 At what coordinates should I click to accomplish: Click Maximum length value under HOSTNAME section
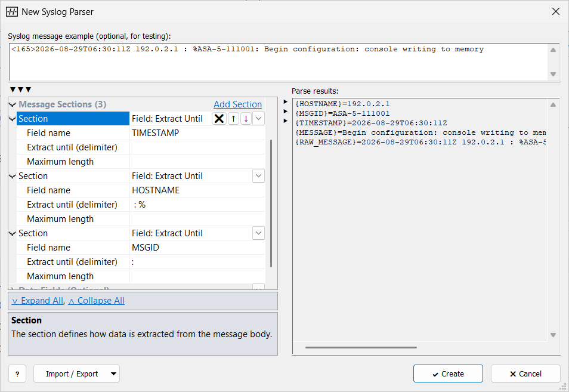tap(197, 219)
